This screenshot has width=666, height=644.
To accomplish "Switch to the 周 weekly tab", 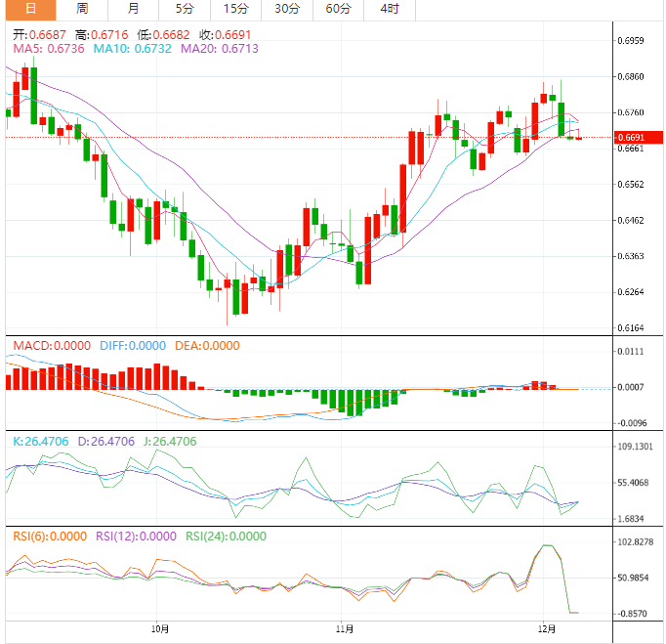I will [x=82, y=10].
